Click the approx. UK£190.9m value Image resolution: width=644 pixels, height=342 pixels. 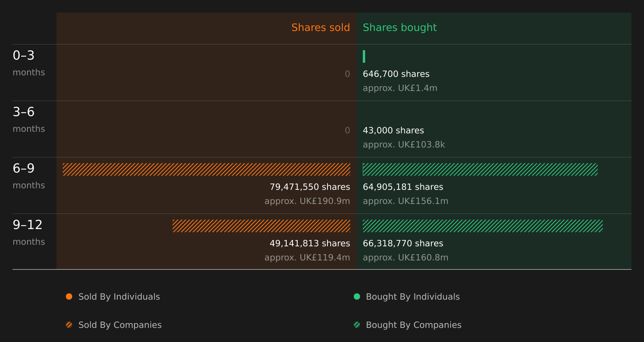coord(307,201)
